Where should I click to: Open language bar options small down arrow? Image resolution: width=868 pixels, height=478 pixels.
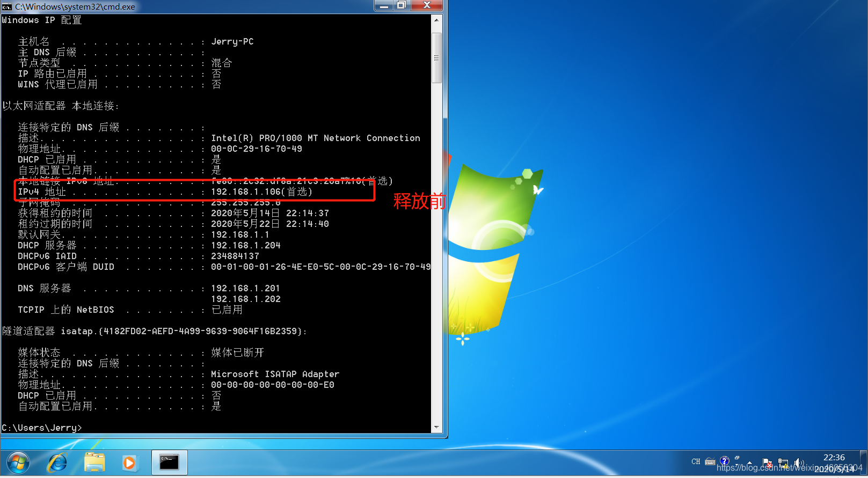[737, 465]
